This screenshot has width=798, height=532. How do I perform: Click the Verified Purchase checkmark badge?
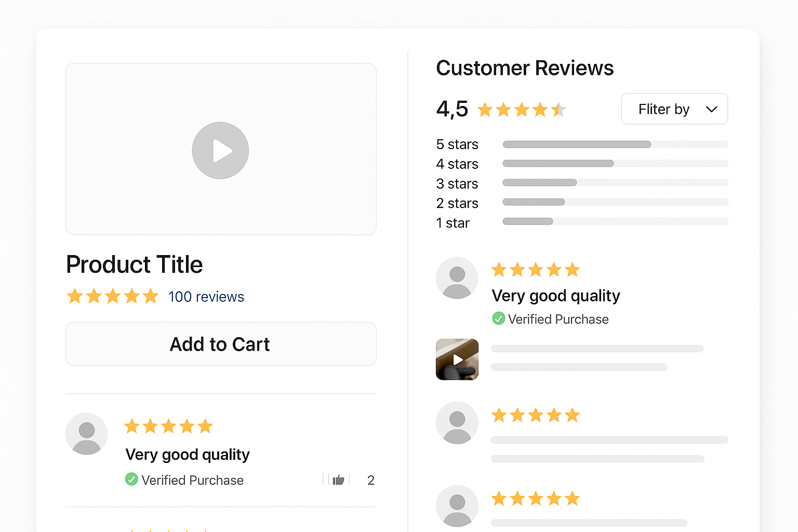click(498, 318)
